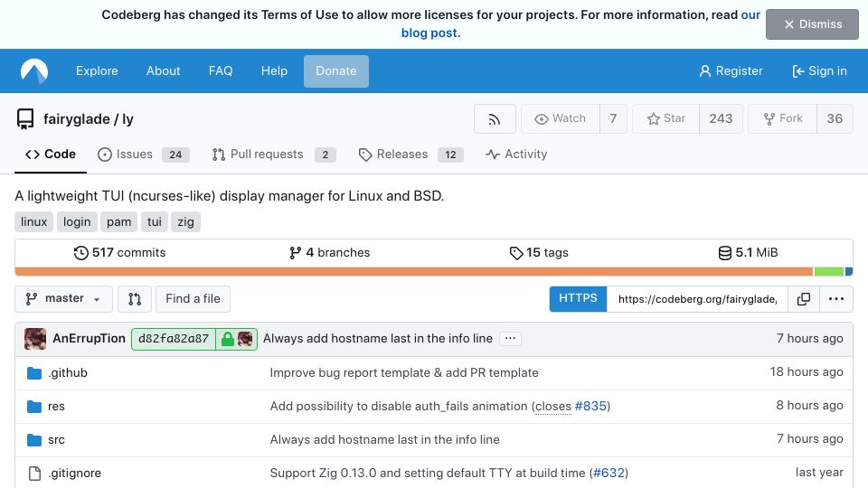Open the fairyglade owner link
This screenshot has width=868, height=488.
click(76, 119)
